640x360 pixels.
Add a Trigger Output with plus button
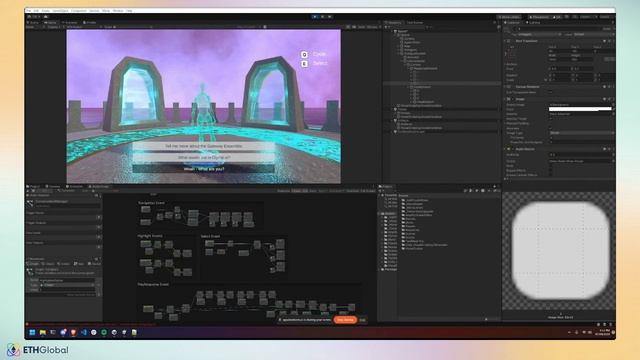[98, 227]
